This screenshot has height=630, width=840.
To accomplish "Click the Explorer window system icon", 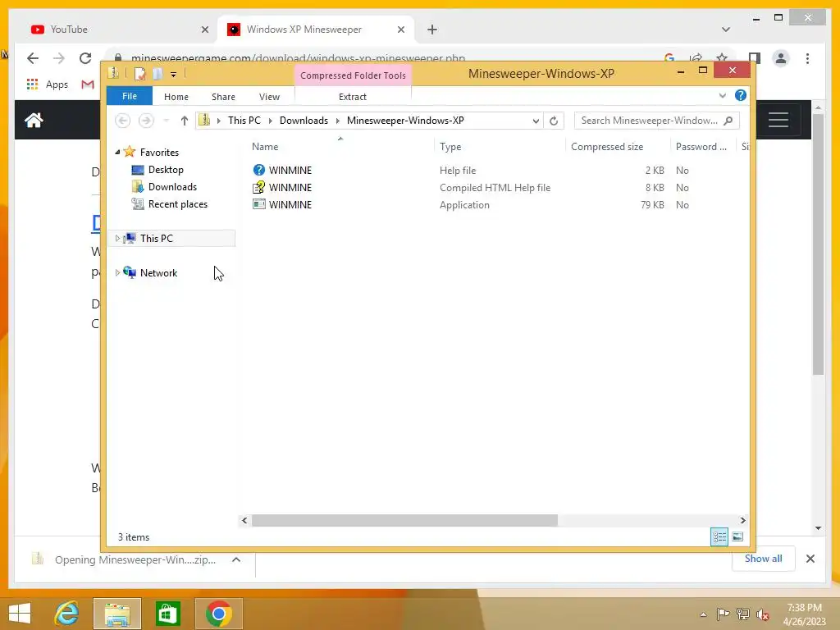I will tap(113, 73).
